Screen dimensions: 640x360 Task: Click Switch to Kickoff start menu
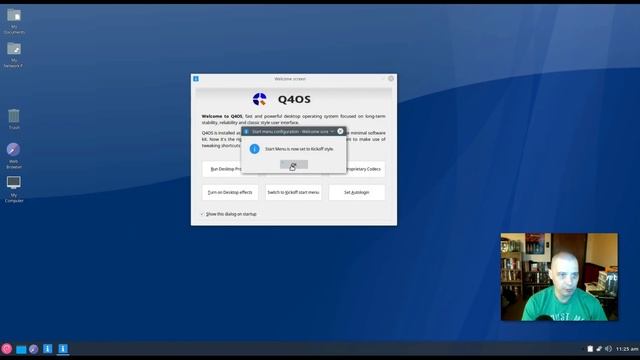293,192
